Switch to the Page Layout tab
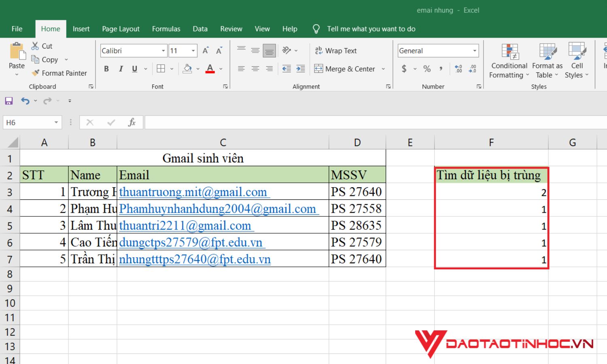The image size is (607, 364). (121, 29)
